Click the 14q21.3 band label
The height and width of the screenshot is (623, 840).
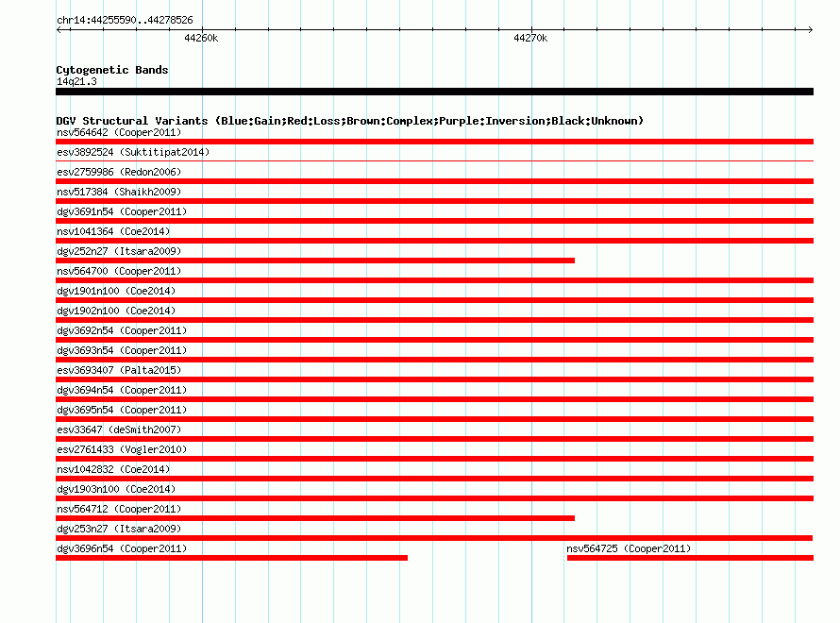pyautogui.click(x=76, y=81)
